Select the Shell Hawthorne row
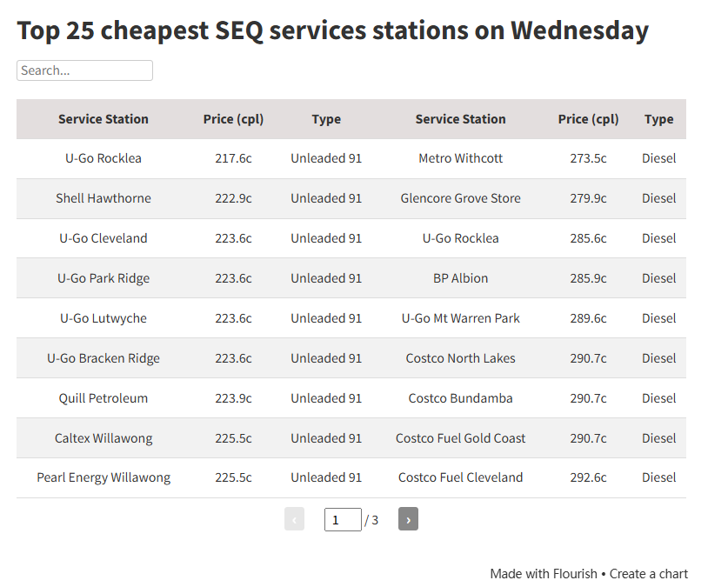 point(104,198)
